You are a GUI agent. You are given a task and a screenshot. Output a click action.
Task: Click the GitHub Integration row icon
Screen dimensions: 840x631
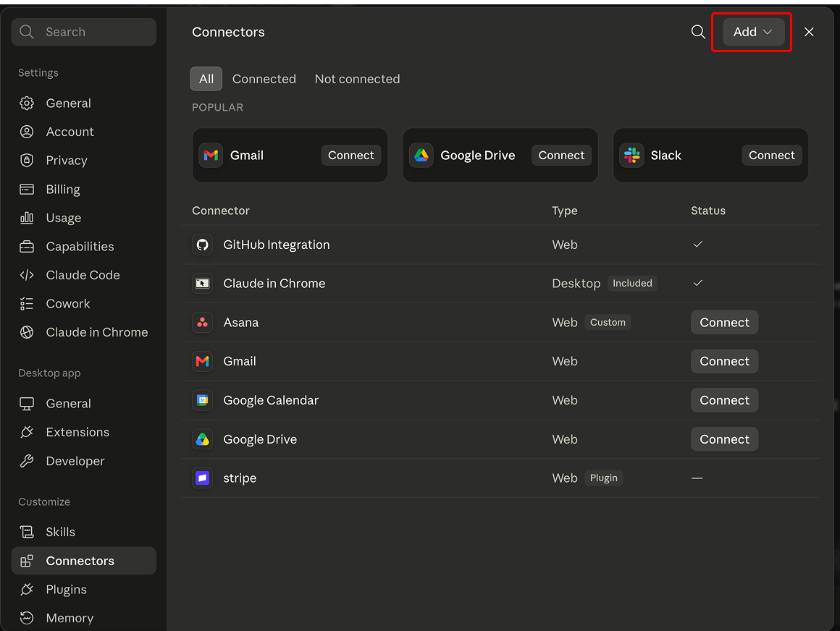pyautogui.click(x=203, y=245)
